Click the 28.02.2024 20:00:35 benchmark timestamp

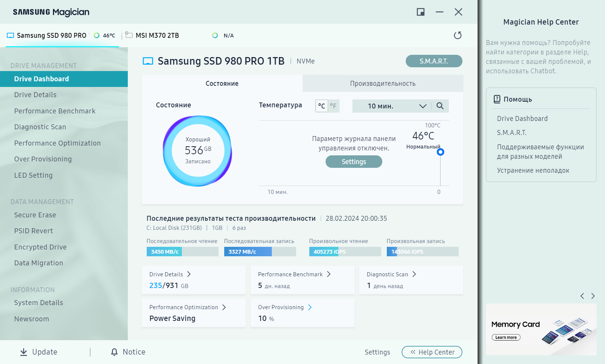pos(356,218)
